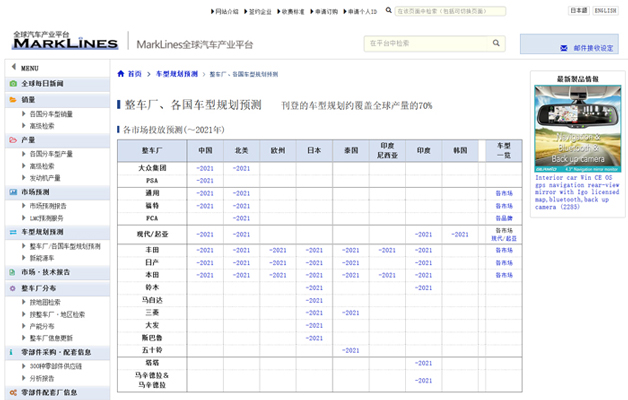Open 整车厂信息更新 in sidebar

pos(51,338)
